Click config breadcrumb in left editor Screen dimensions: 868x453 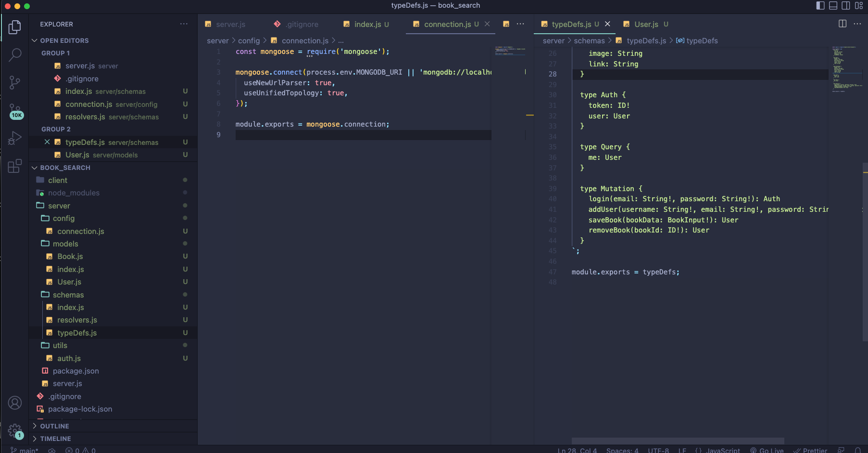[249, 40]
